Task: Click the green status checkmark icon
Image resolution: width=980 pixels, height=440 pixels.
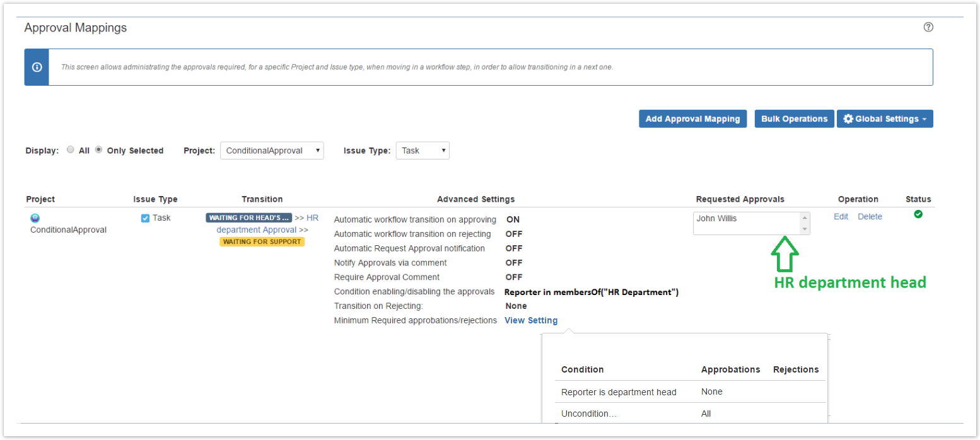Action: 918,214
